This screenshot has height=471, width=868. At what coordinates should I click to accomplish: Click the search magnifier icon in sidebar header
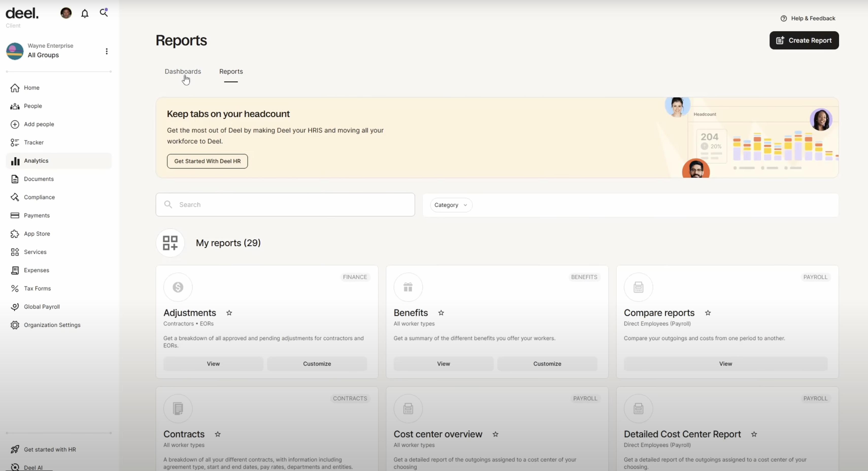(x=104, y=13)
